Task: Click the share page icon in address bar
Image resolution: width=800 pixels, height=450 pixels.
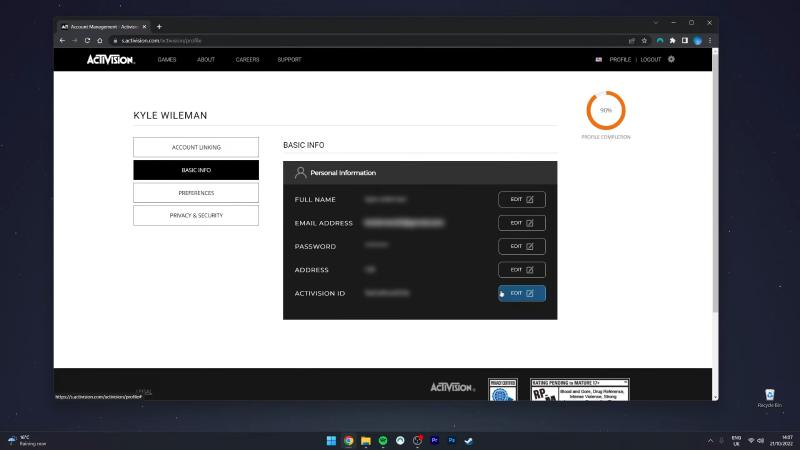Action: 632,41
